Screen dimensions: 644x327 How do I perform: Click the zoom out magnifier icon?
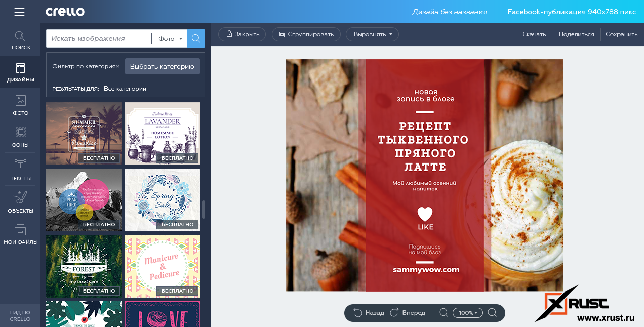pyautogui.click(x=443, y=313)
